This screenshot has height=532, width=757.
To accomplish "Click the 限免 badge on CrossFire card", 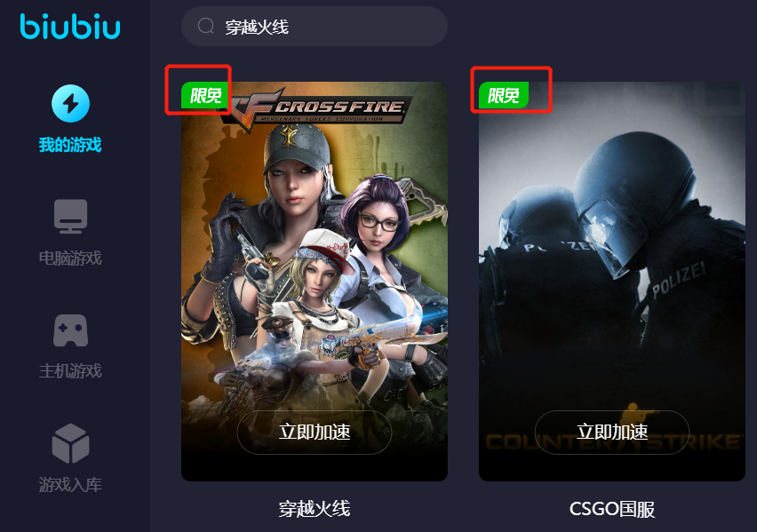I will point(206,95).
